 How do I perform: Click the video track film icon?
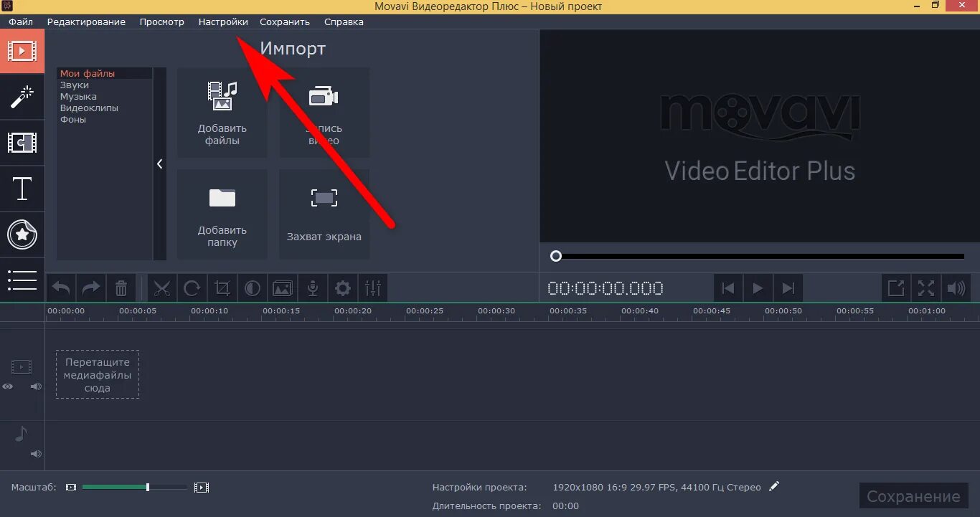point(22,368)
